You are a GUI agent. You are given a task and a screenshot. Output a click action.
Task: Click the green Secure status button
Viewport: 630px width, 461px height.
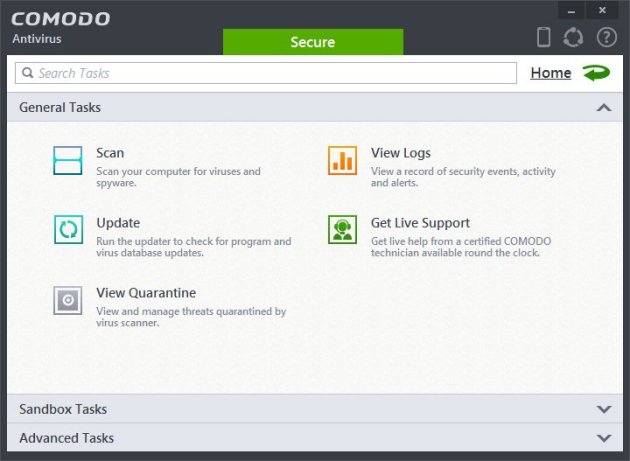click(x=312, y=42)
